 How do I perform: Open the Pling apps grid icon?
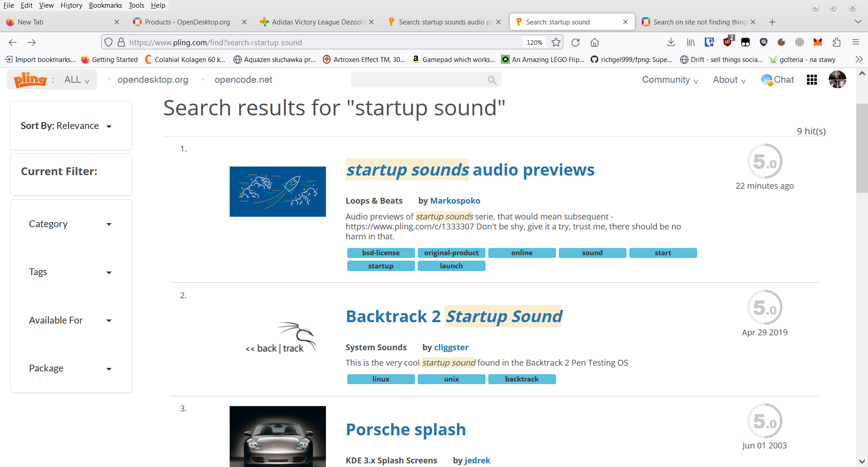[x=812, y=80]
